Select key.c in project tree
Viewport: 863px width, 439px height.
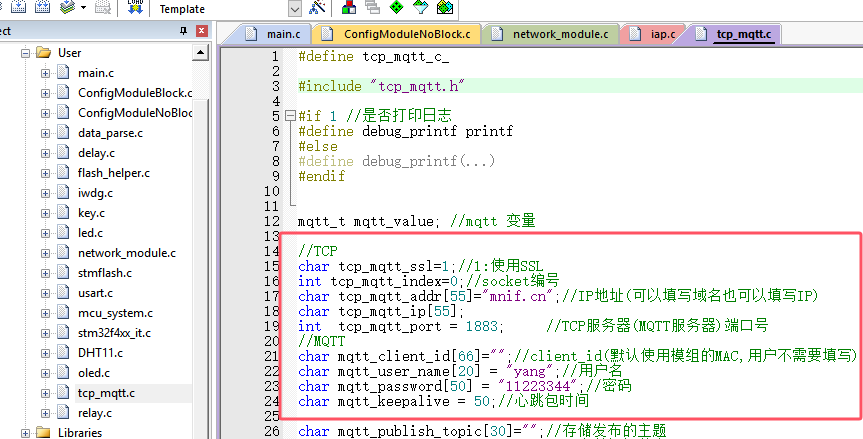coord(91,213)
